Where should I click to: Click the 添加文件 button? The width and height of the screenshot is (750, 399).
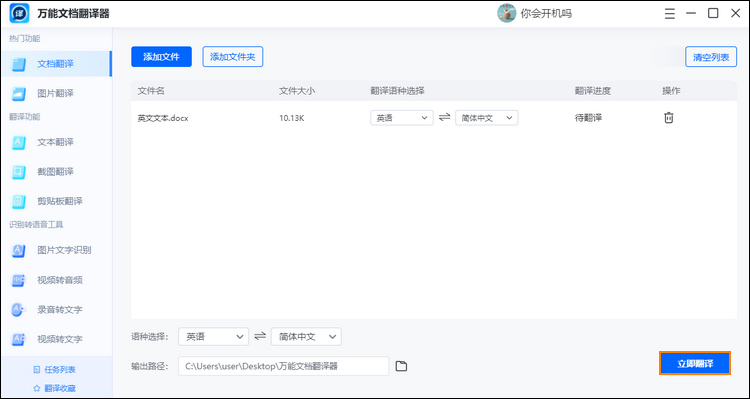pyautogui.click(x=161, y=57)
